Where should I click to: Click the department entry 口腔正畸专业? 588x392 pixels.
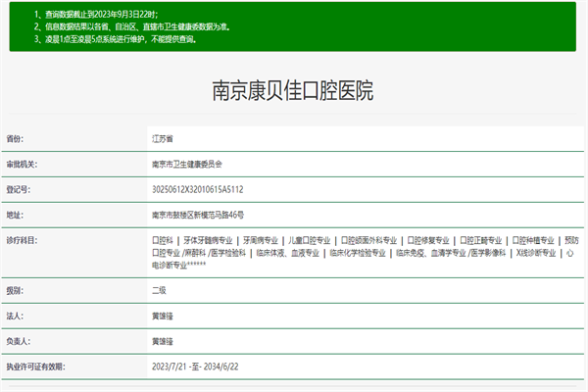coord(481,240)
